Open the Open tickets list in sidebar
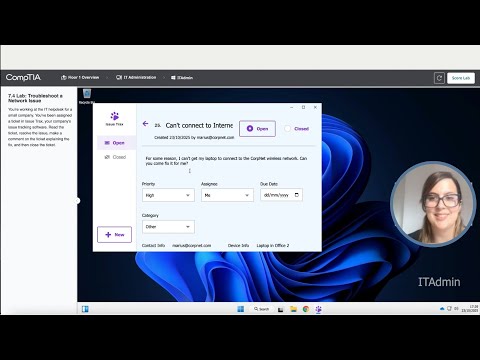This screenshot has height=360, width=480. click(115, 143)
